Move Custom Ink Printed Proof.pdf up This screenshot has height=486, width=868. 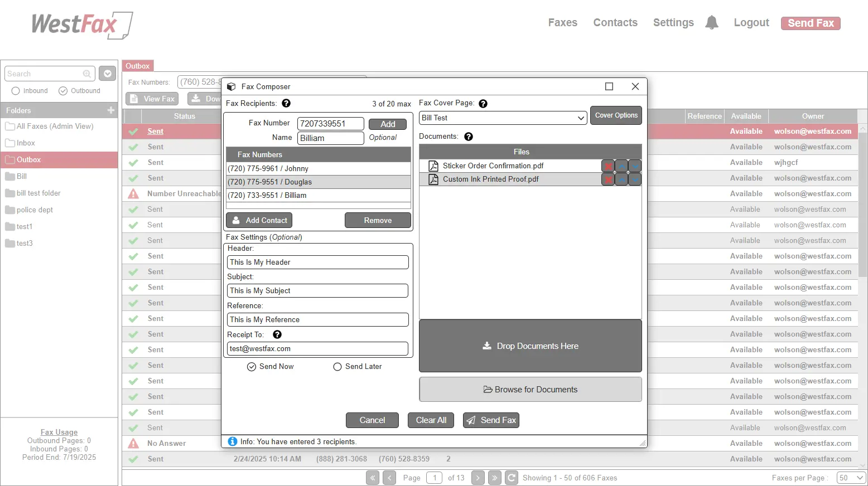pos(621,179)
